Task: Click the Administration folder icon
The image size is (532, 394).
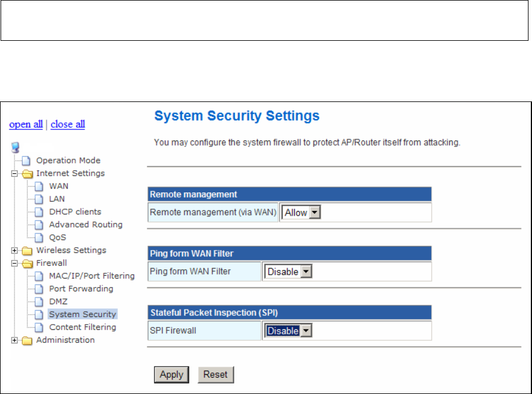Action: 27,340
